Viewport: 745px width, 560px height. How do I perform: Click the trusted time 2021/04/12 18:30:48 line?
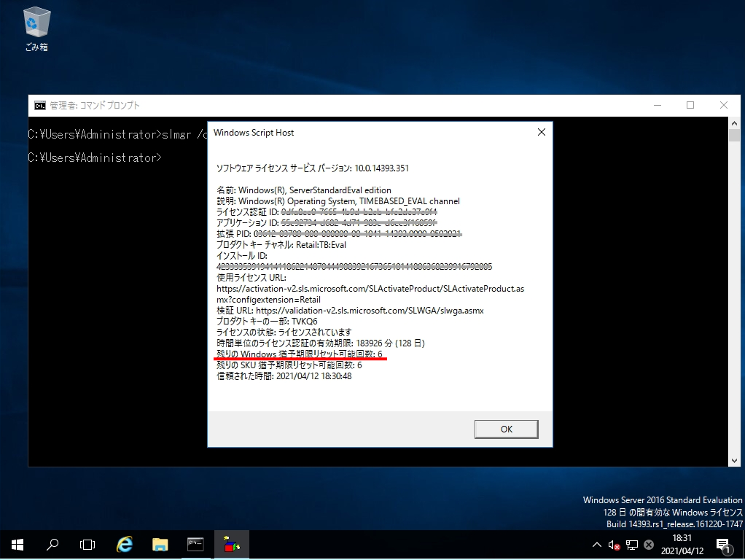coord(284,376)
